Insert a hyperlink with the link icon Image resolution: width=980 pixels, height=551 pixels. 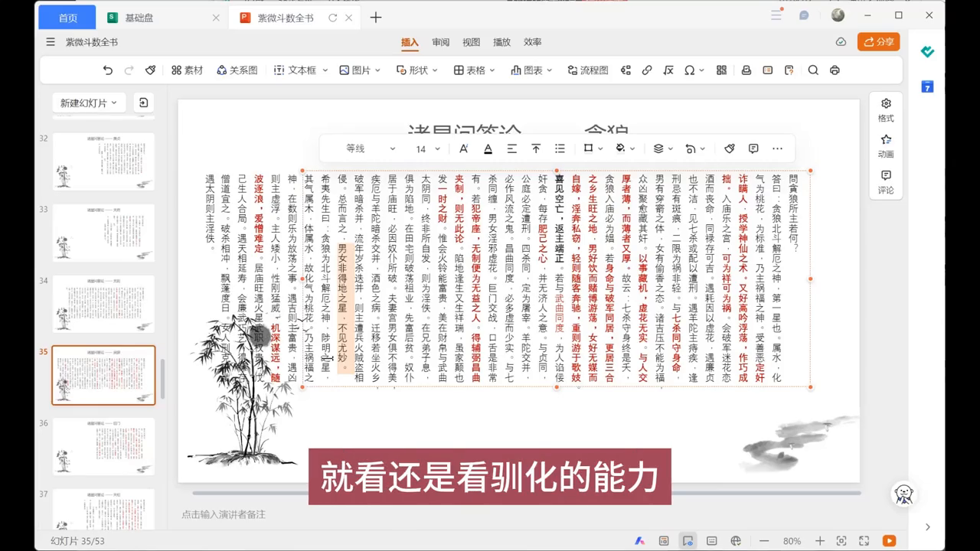pos(647,70)
